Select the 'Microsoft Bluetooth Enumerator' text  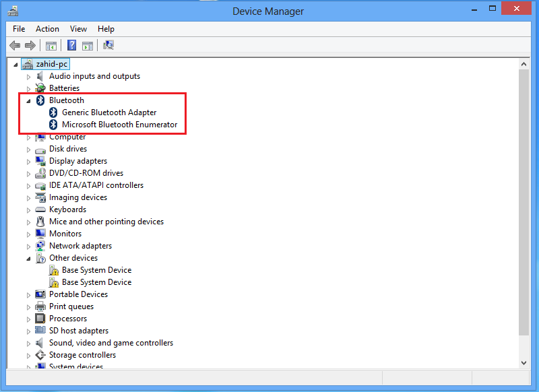coord(120,125)
